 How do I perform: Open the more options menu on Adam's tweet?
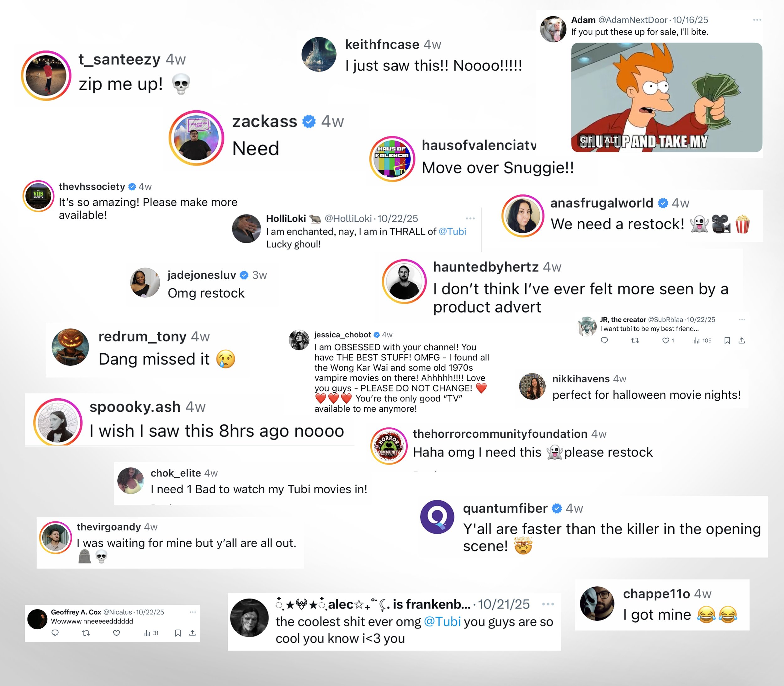(x=757, y=20)
